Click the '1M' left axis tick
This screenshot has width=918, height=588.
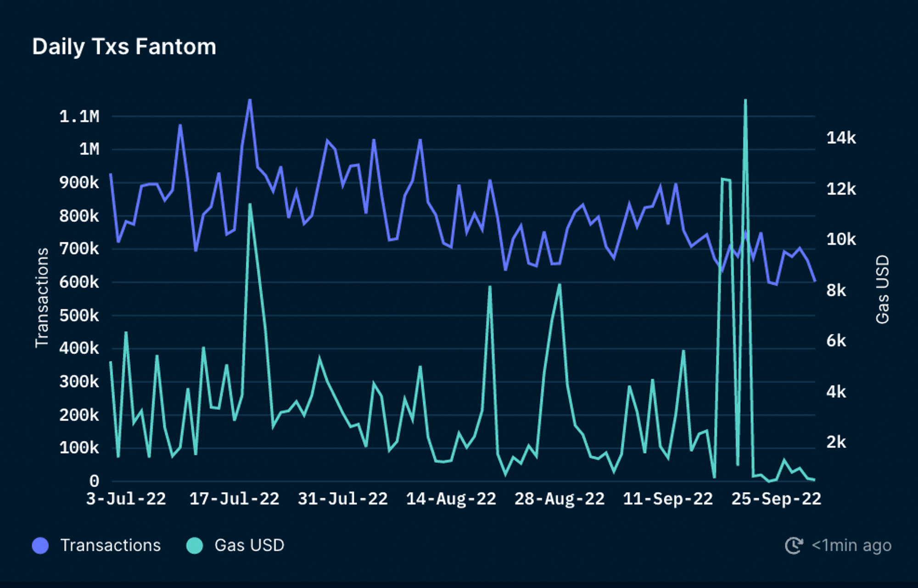(x=90, y=150)
